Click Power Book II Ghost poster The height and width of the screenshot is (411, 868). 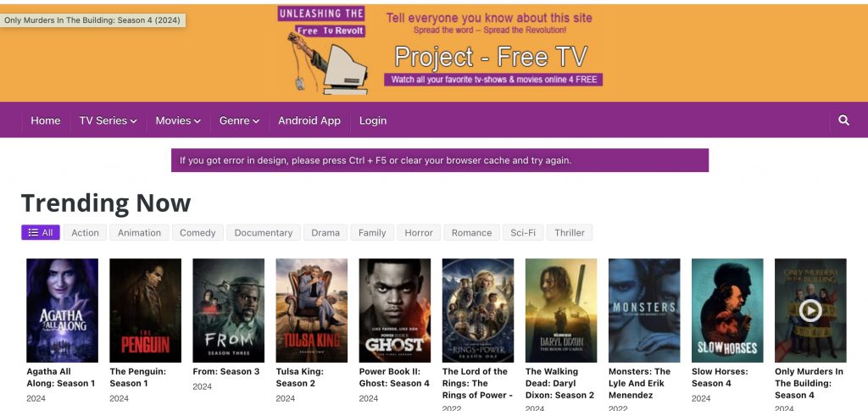(394, 310)
